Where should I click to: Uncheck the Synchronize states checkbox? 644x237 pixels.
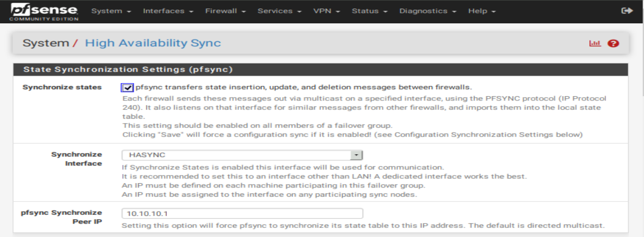(x=127, y=87)
